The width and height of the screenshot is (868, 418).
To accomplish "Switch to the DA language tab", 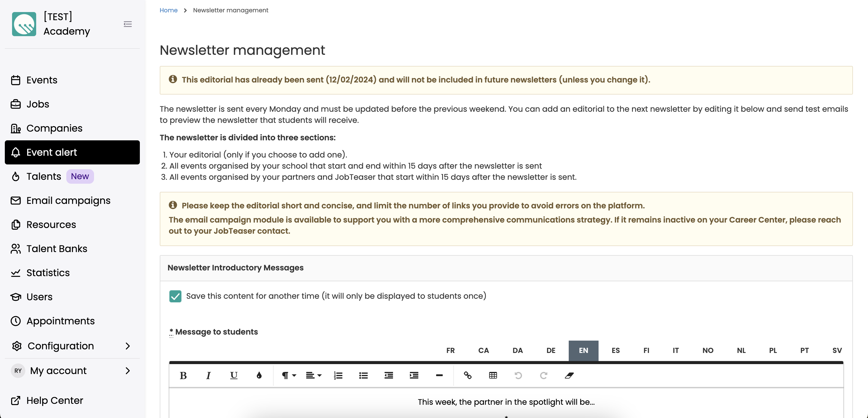I will pyautogui.click(x=517, y=350).
